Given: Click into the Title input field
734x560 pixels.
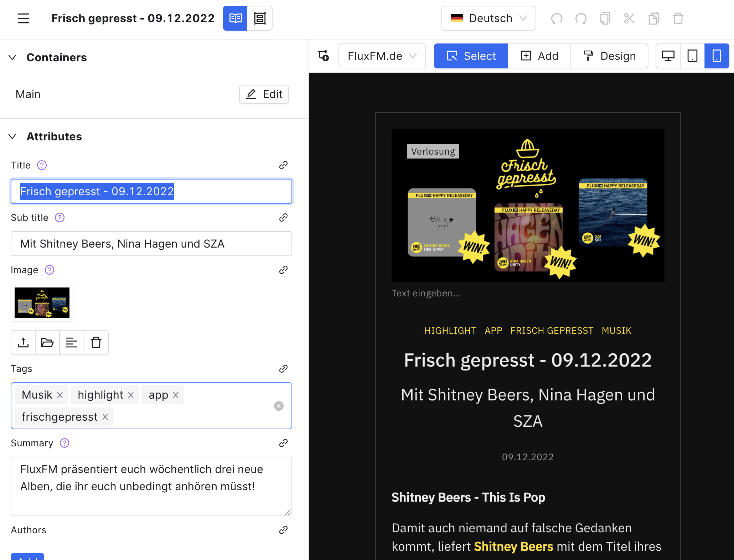Looking at the screenshot, I should (151, 191).
